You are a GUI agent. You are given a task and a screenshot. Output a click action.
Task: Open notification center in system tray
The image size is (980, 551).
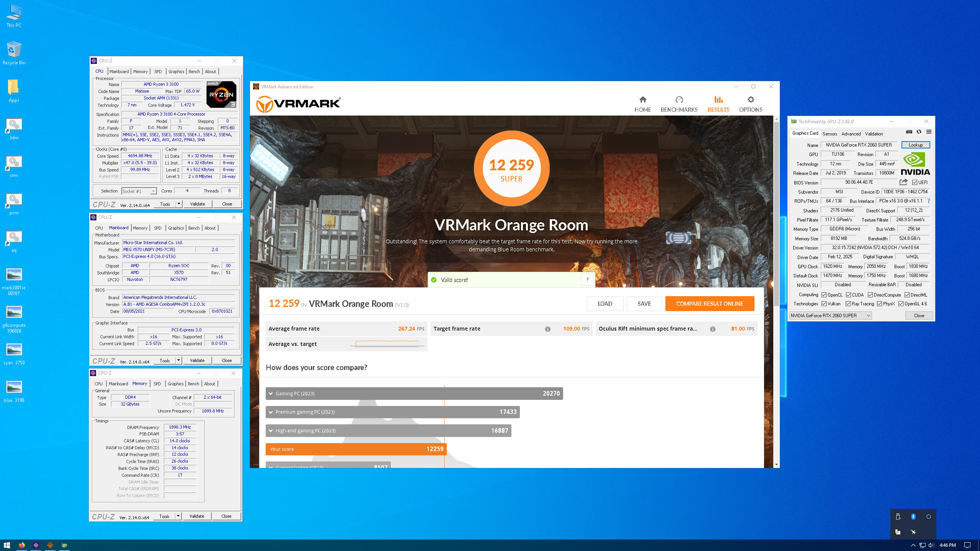(x=967, y=545)
